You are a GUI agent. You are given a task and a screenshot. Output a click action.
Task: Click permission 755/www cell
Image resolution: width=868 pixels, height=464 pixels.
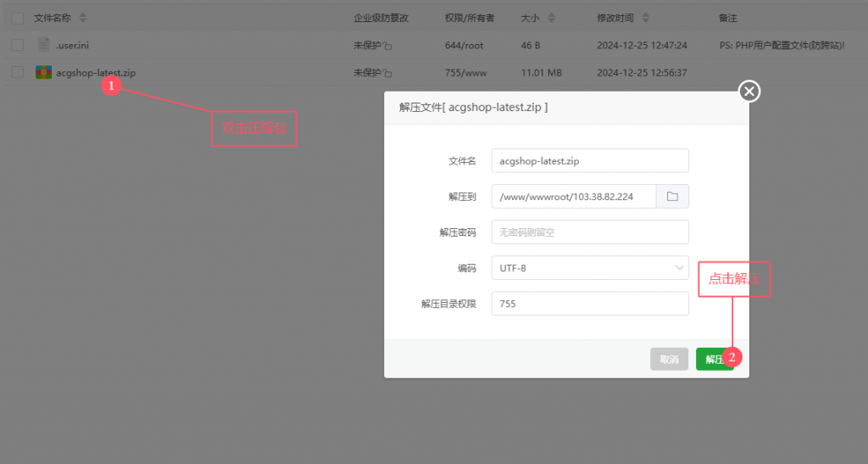pos(465,73)
